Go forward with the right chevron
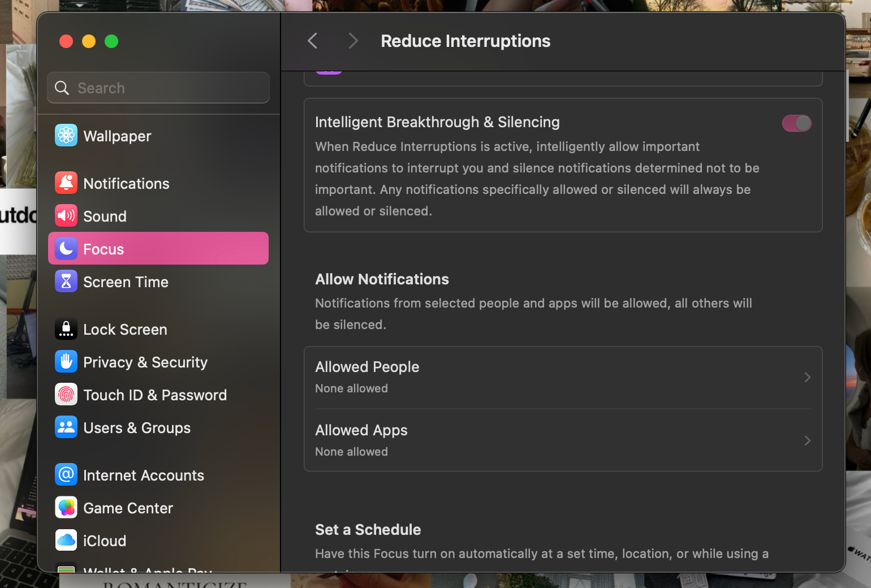Viewport: 871px width, 588px height. click(353, 41)
